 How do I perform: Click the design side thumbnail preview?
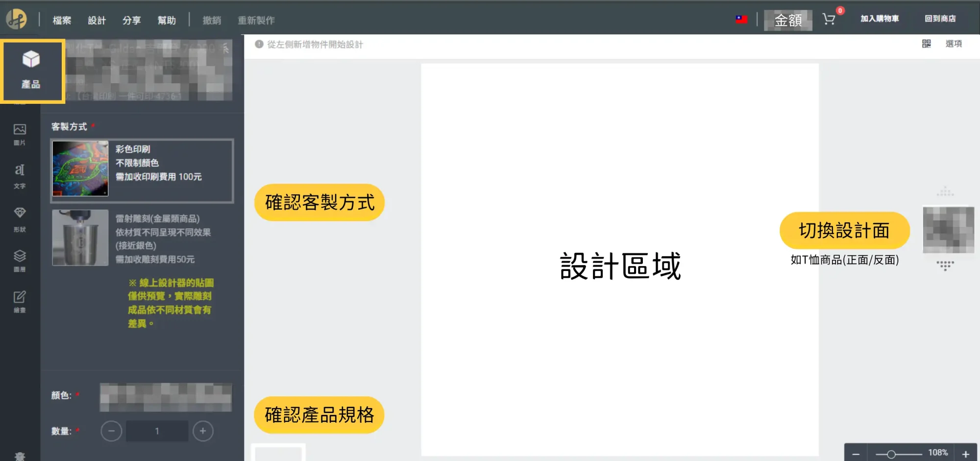948,230
